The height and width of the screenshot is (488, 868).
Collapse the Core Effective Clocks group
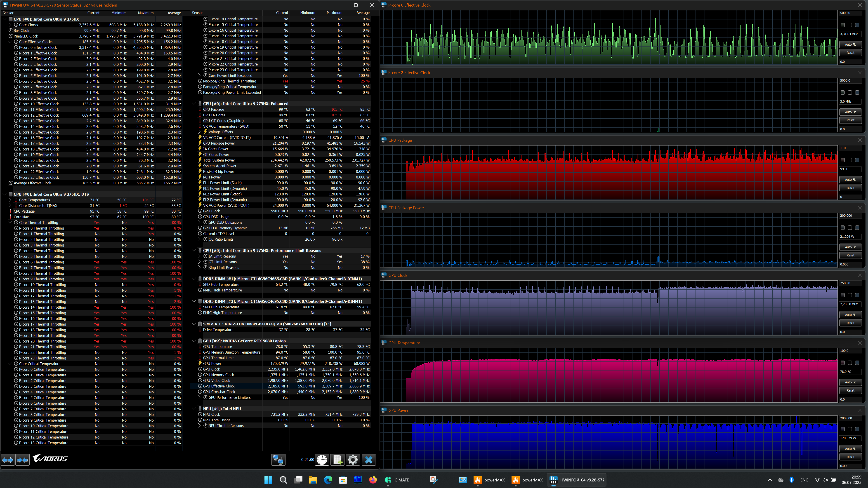tap(10, 42)
